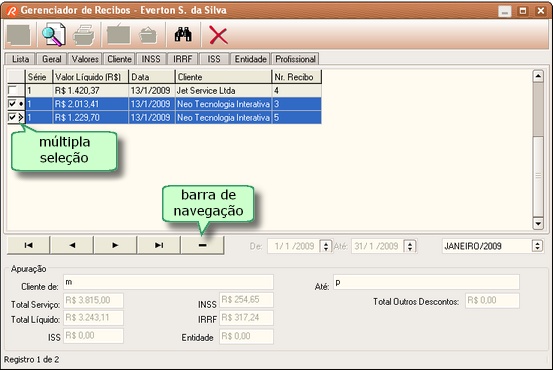Click the binoculars search icon

(183, 35)
